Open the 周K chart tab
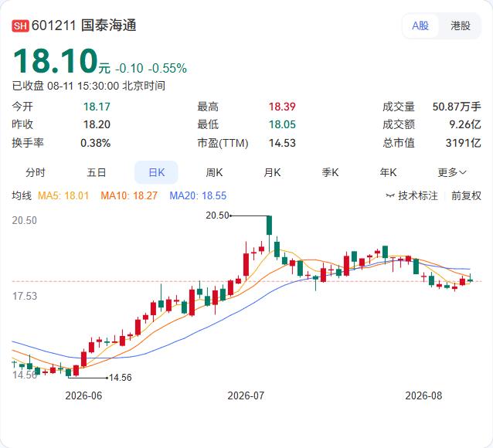Viewport: 493px width, 448px height. coord(214,172)
